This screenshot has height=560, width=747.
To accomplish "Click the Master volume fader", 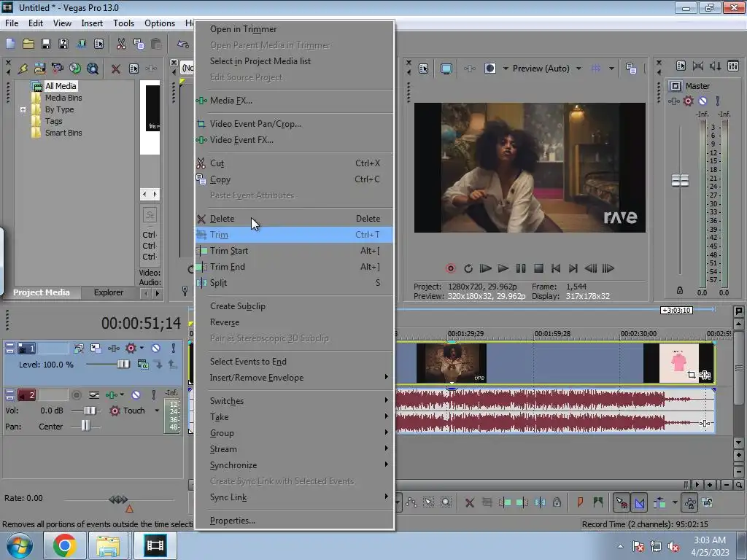I will [680, 181].
